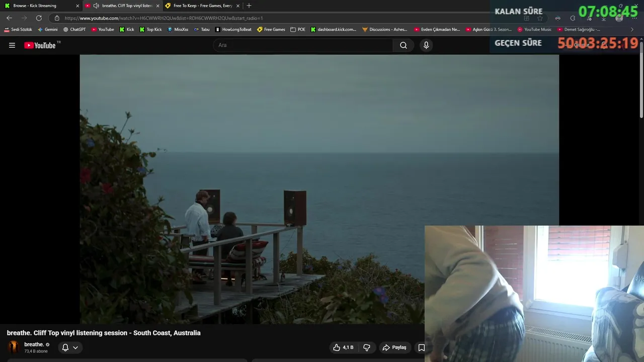The width and height of the screenshot is (644, 362).
Task: Open the YouTube hamburger guide menu
Action: click(x=12, y=45)
